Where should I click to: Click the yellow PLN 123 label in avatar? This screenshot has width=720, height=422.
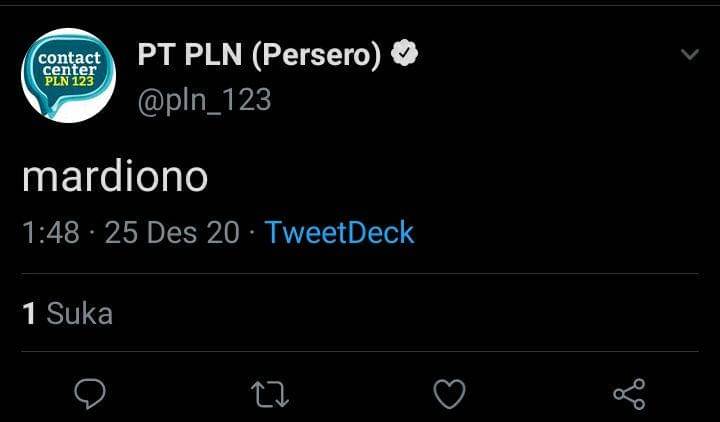click(x=68, y=82)
